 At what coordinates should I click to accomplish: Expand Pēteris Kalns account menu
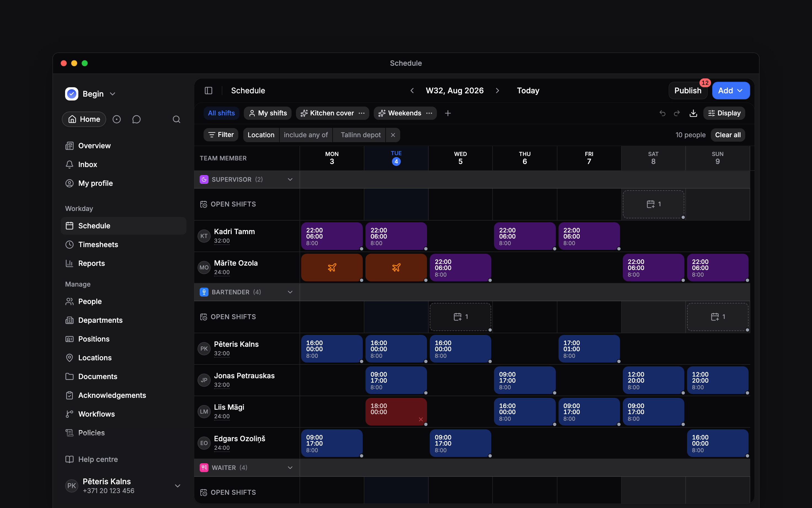(178, 486)
